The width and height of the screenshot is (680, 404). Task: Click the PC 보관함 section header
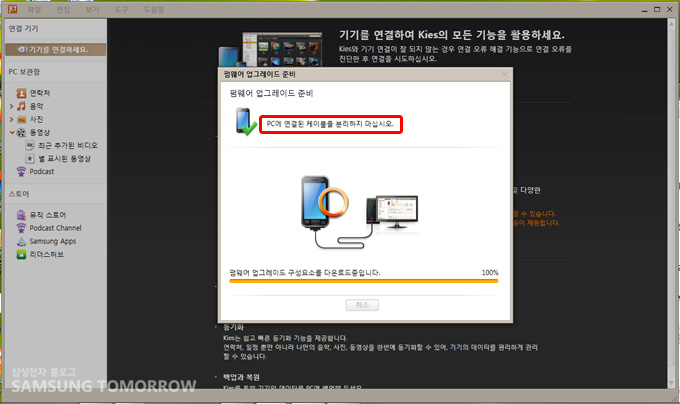click(x=24, y=72)
